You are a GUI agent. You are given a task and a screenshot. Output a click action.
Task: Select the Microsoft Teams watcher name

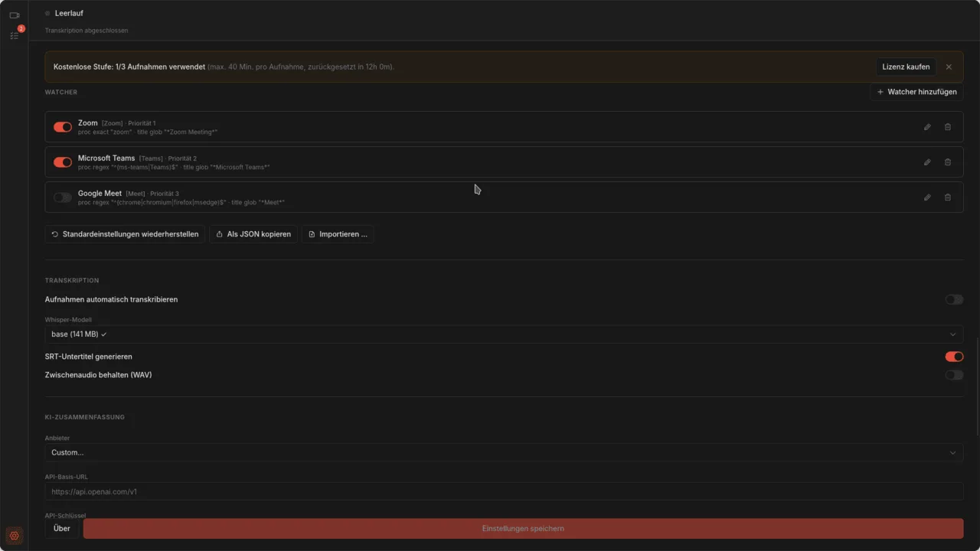106,158
